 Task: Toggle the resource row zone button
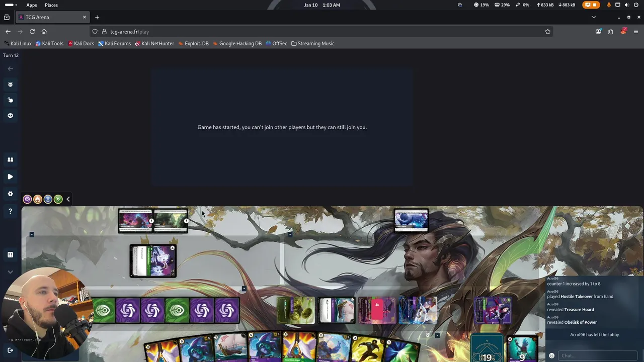point(244,289)
